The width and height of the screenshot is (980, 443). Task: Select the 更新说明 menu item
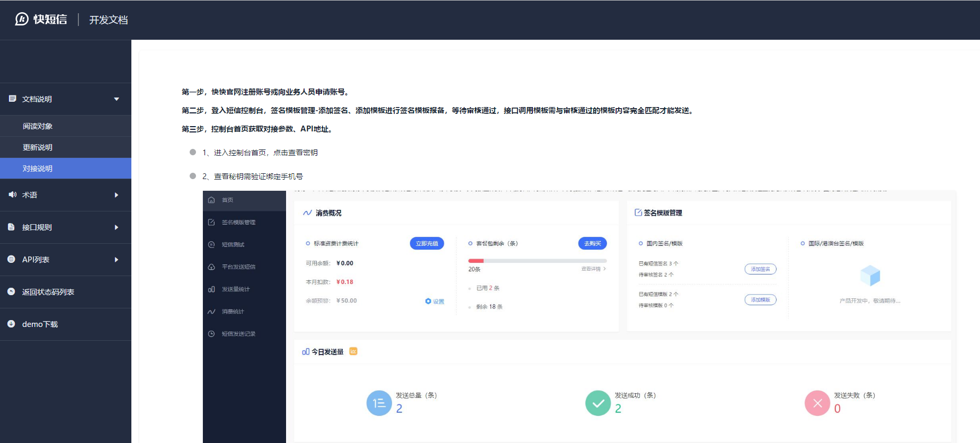coord(38,147)
